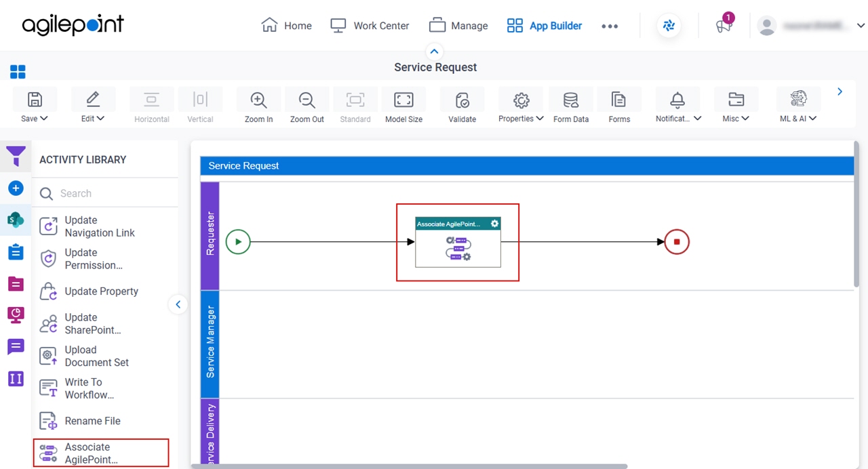Click the blue grid apps icon

pyautogui.click(x=18, y=72)
